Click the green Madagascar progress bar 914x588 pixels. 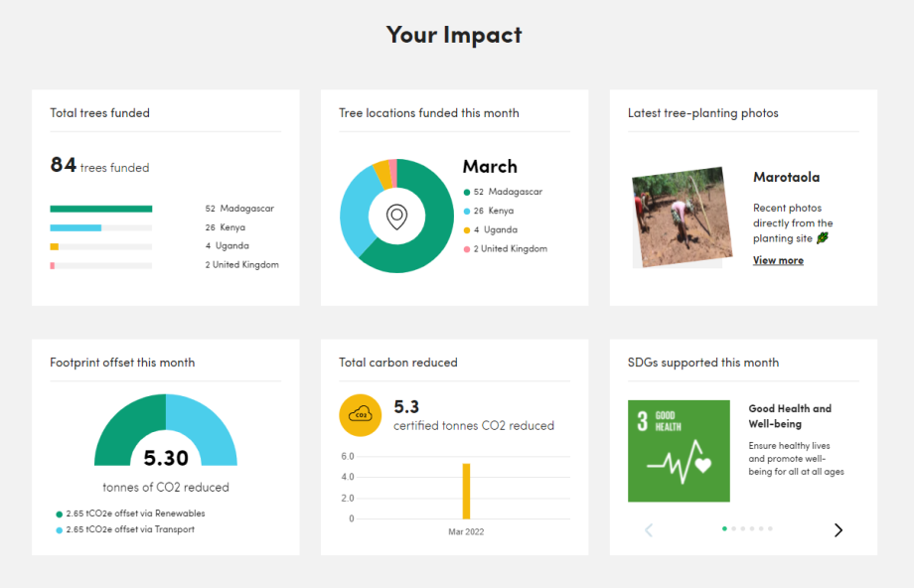[x=100, y=209]
